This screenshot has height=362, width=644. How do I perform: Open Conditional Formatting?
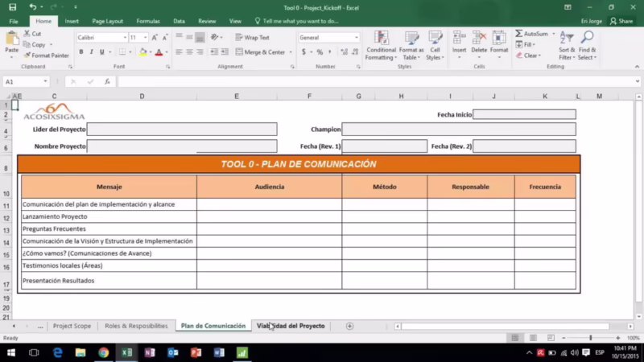click(381, 46)
